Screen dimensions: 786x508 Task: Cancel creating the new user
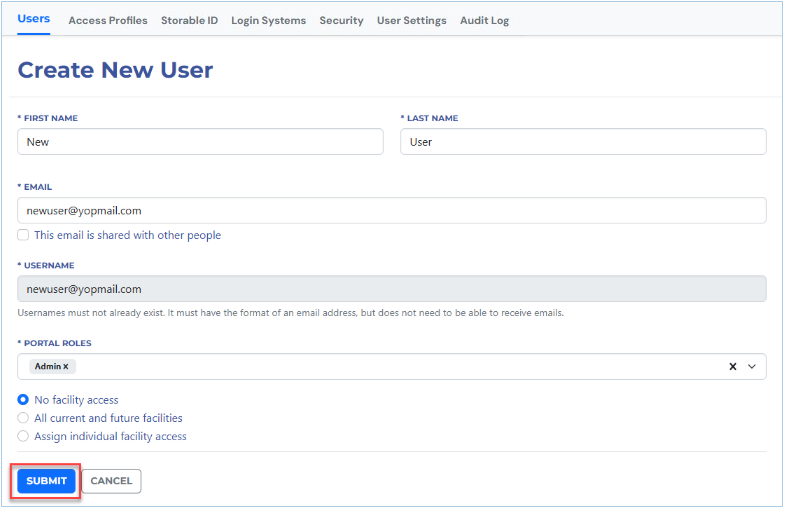[x=111, y=481]
